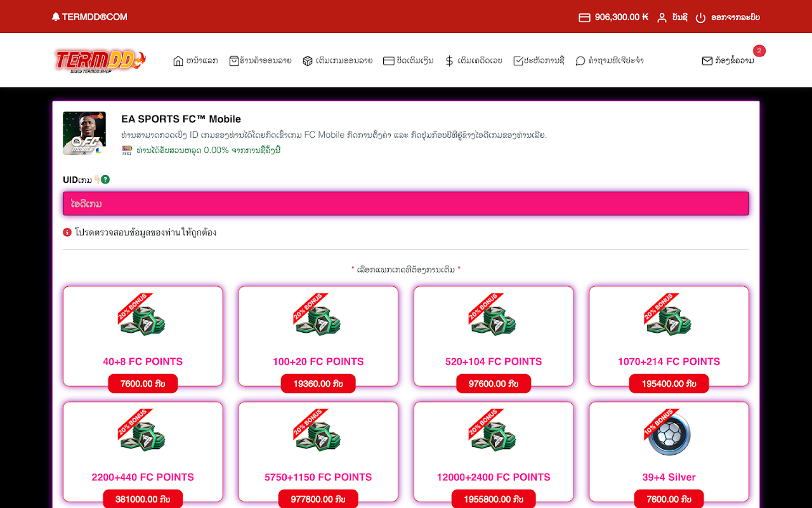Click the 5750+1150 FC POINTS title
Image resolution: width=812 pixels, height=508 pixels.
[x=318, y=477]
